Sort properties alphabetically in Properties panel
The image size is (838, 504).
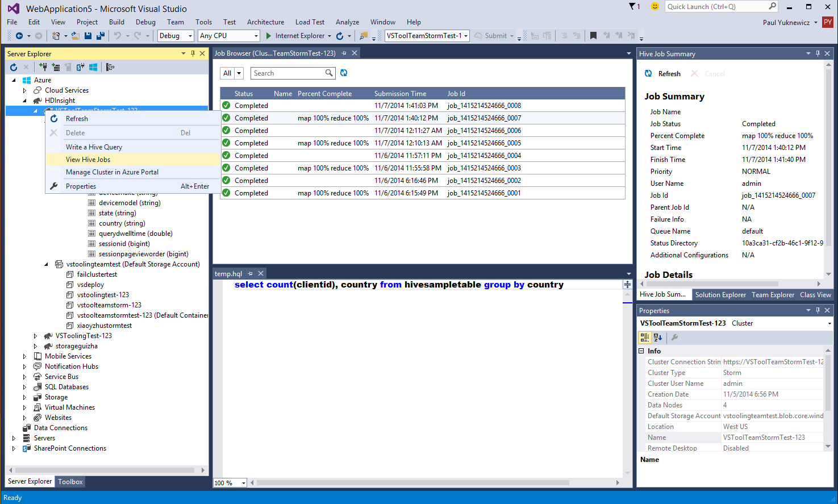coord(658,337)
